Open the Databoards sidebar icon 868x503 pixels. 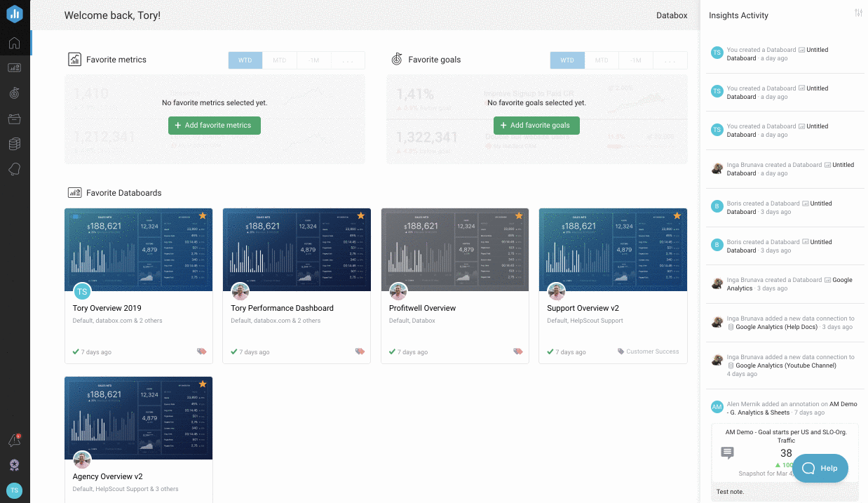(15, 68)
